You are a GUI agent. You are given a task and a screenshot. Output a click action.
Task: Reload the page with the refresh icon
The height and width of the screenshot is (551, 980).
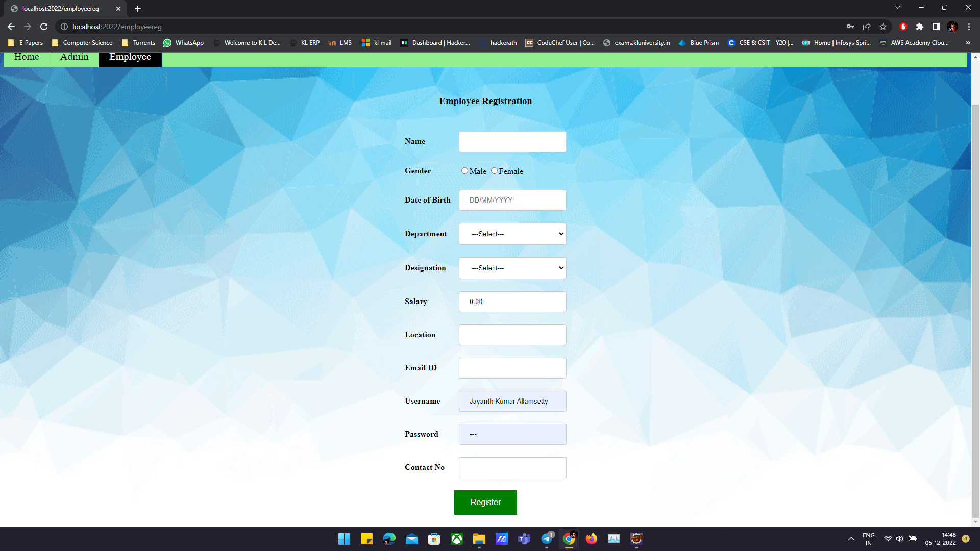(44, 27)
